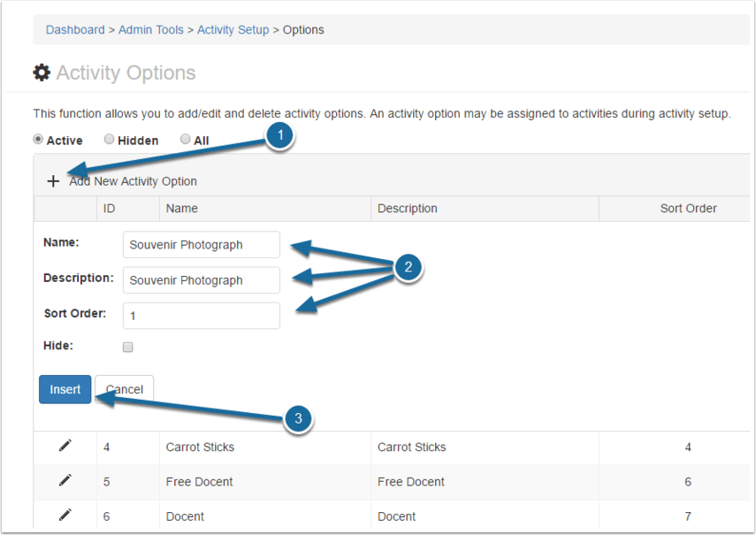The height and width of the screenshot is (535, 756).
Task: Click the Sort Order column header
Action: point(688,209)
